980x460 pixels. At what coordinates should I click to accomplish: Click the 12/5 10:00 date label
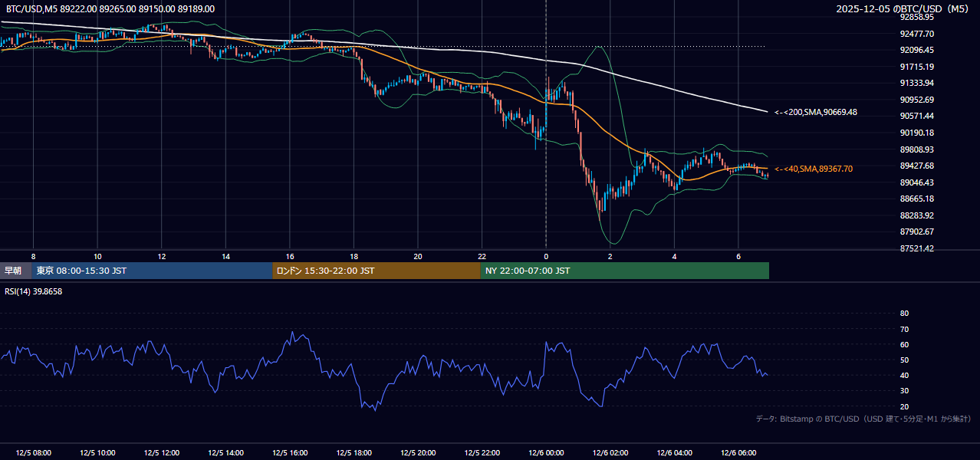(x=97, y=453)
